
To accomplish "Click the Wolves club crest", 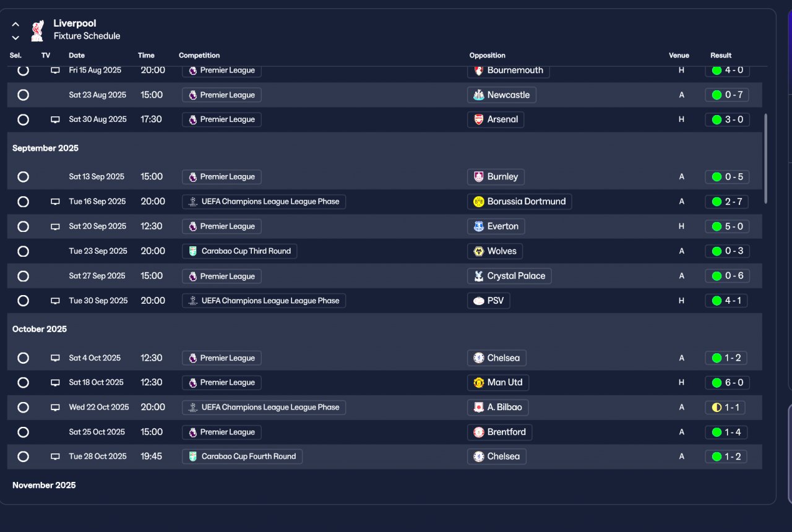I will pos(478,251).
